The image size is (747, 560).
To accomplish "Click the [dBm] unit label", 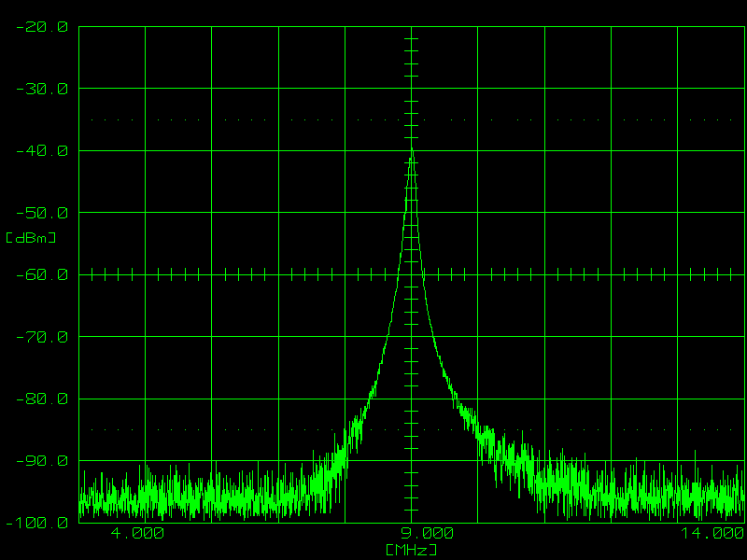I will (x=31, y=238).
